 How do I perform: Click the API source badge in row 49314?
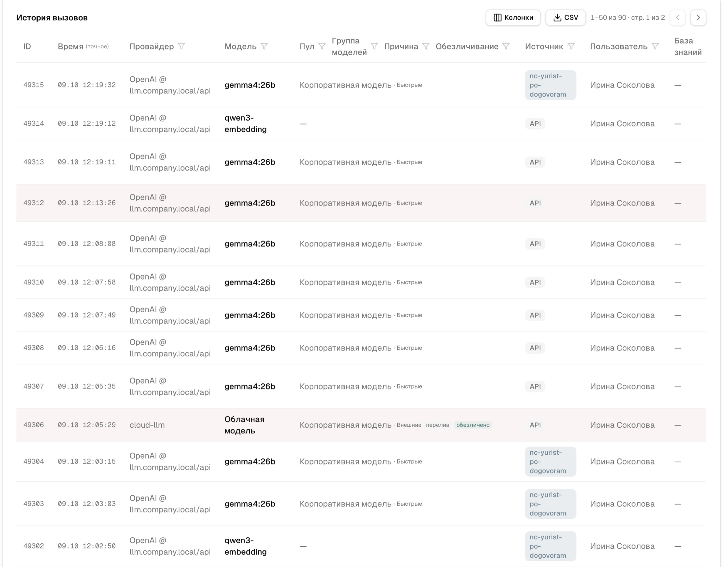(535, 124)
